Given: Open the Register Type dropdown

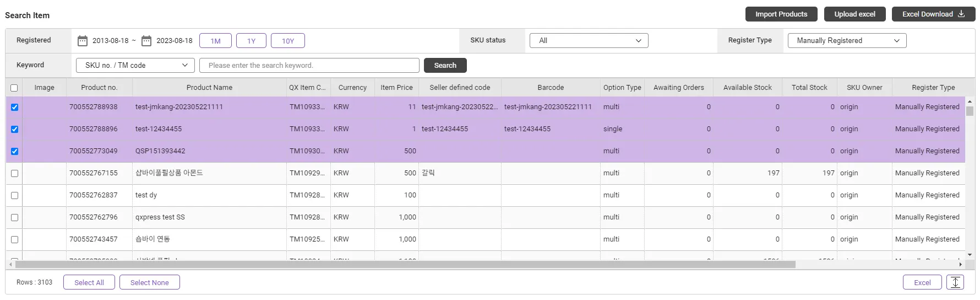Looking at the screenshot, I should 847,41.
